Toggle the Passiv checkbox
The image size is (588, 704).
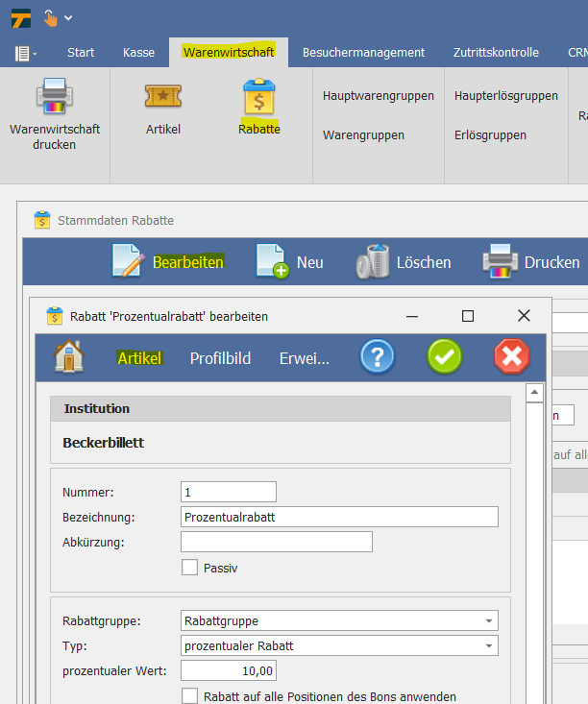[189, 567]
